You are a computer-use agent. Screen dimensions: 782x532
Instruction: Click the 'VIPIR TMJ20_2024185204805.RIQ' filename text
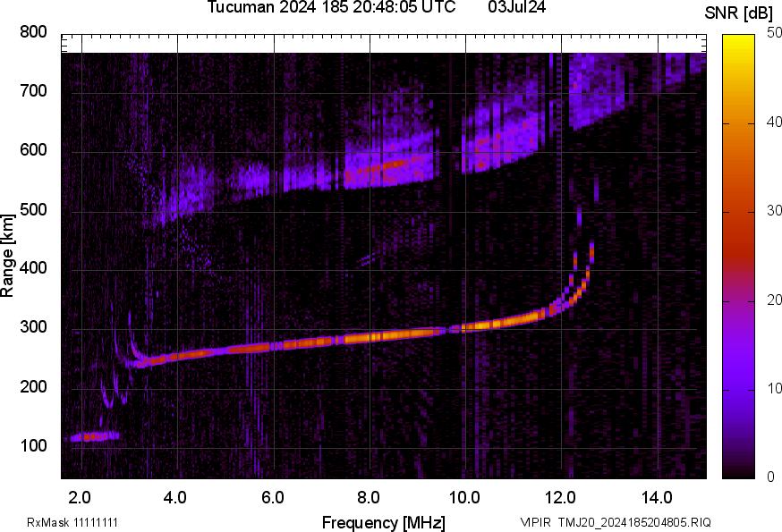(616, 522)
